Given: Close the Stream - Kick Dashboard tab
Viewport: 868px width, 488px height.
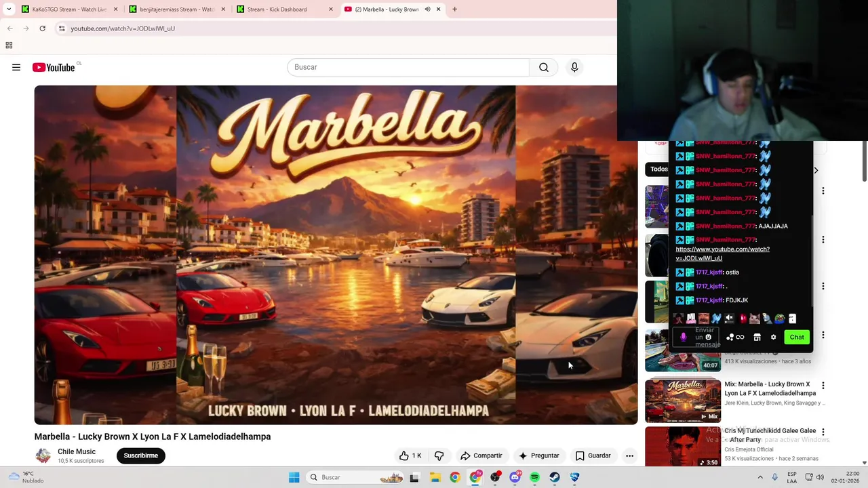Looking at the screenshot, I should click(331, 9).
